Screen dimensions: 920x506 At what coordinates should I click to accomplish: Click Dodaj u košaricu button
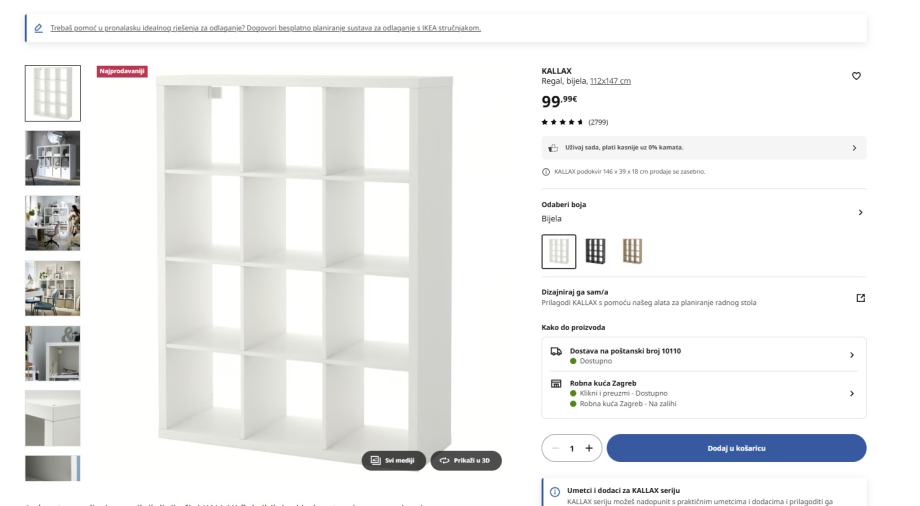[x=736, y=448]
